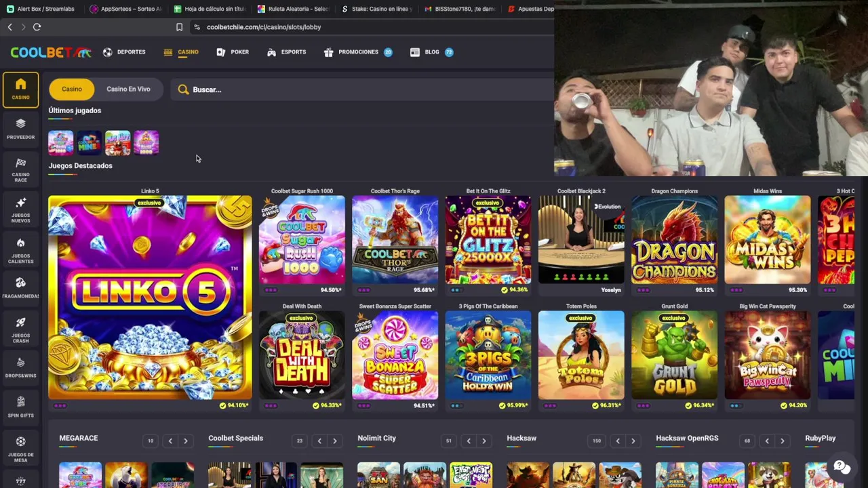
Task: Open Coolbet Thor's Rage game
Action: (395, 240)
